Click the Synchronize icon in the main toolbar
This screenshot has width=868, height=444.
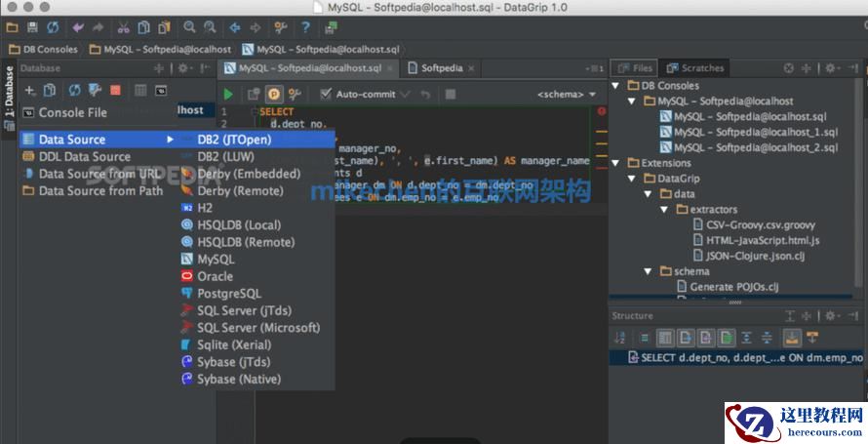point(53,27)
